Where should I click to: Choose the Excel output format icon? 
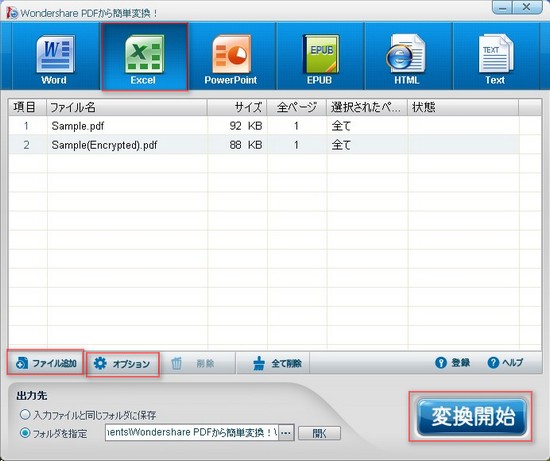145,57
